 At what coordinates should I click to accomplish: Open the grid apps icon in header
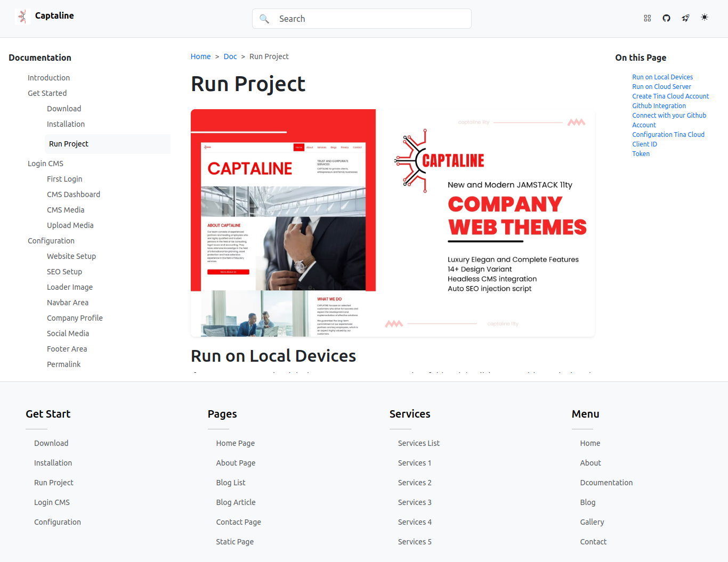pos(647,18)
